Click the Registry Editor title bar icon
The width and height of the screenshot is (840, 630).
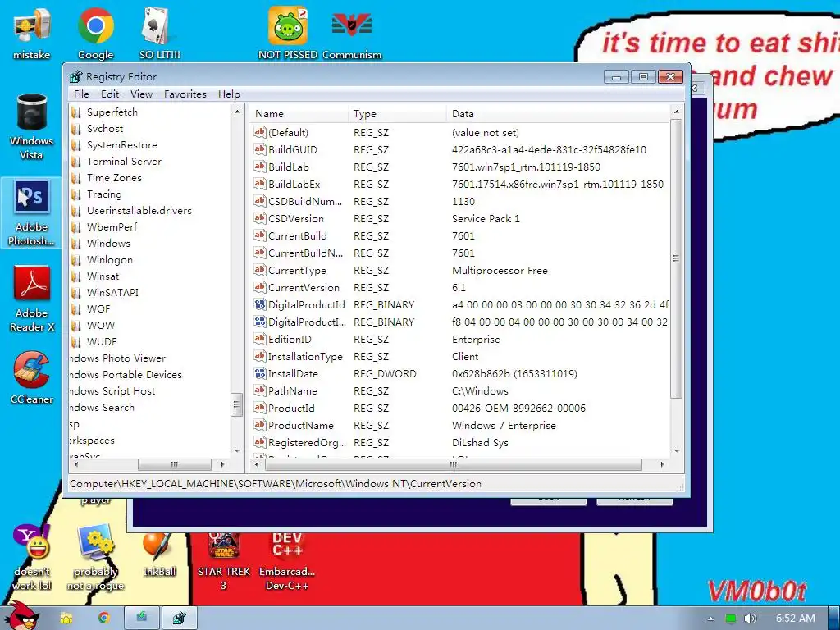[x=76, y=76]
